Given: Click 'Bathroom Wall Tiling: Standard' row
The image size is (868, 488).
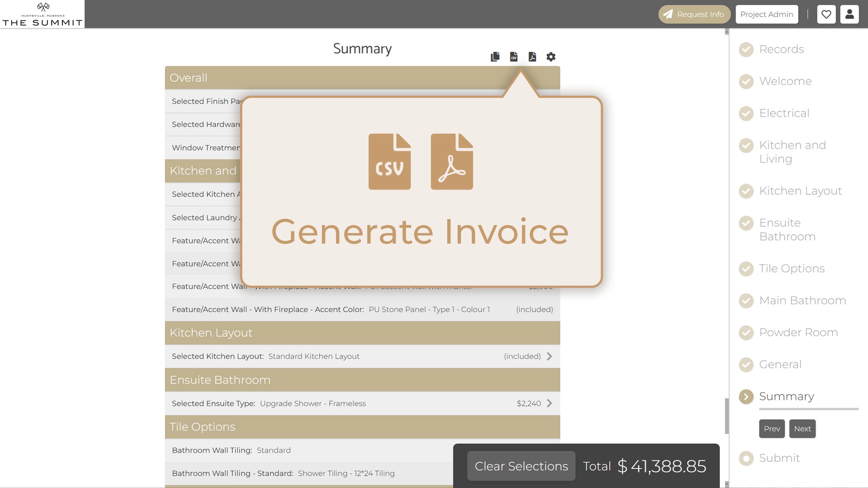Looking at the screenshot, I should click(309, 450).
